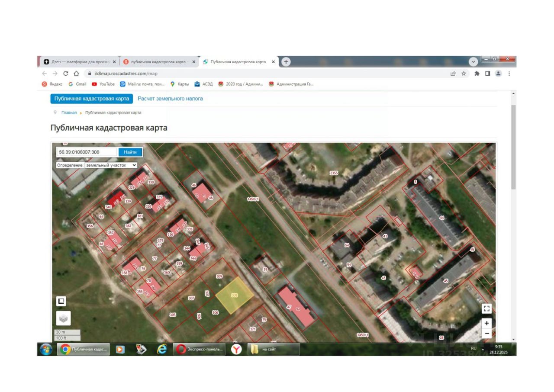Close the Yandex search results tab
Viewport: 554px width, 392px height.
point(193,62)
